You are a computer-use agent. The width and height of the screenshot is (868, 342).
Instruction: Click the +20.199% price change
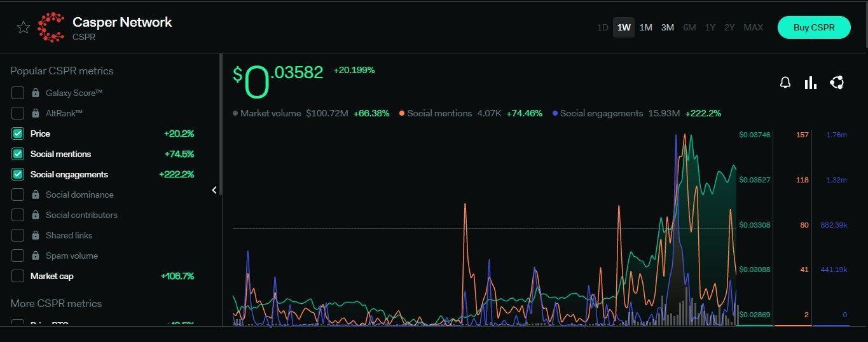click(x=354, y=70)
